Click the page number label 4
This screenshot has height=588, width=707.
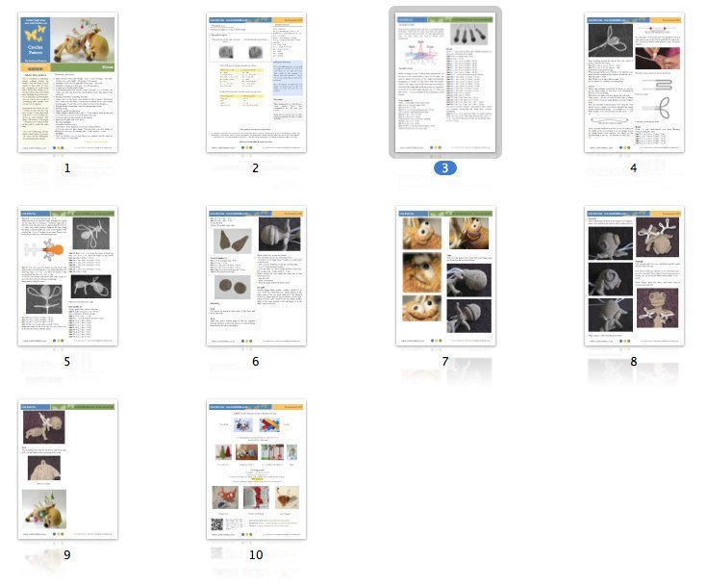pyautogui.click(x=634, y=167)
